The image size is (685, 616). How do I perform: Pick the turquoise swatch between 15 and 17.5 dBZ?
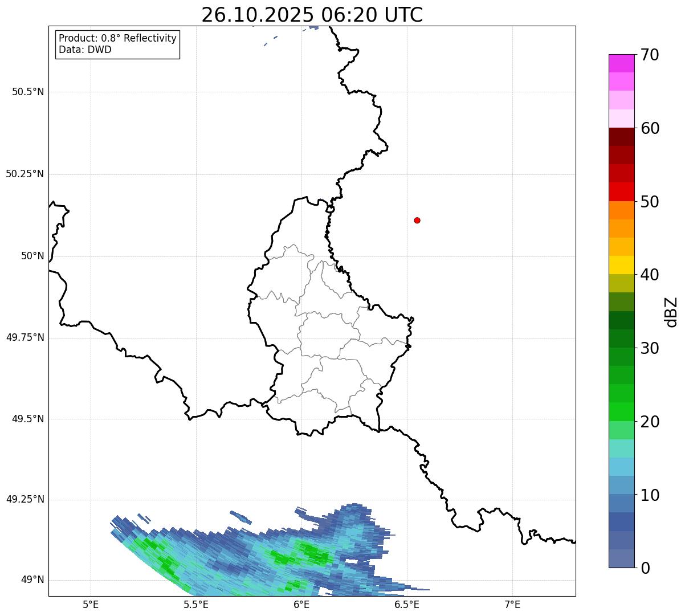[x=621, y=448]
